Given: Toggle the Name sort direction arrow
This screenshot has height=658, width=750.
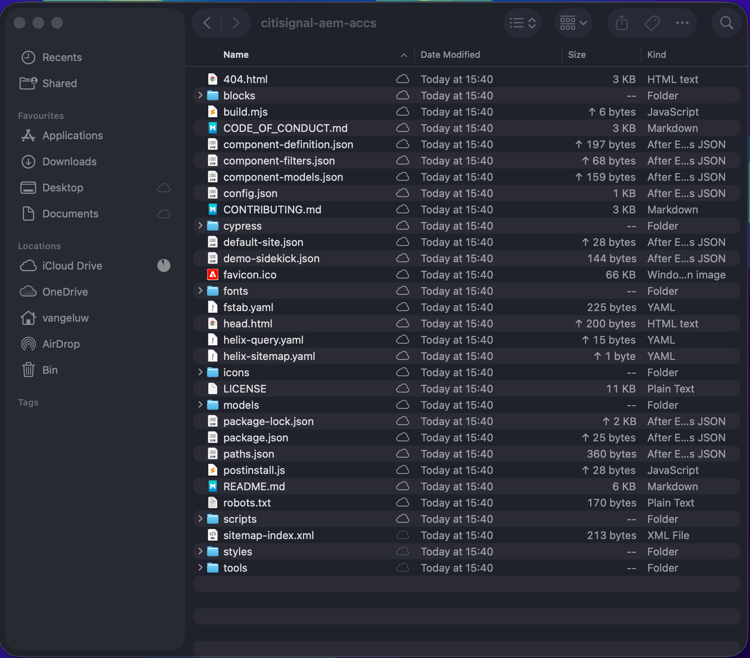Looking at the screenshot, I should [404, 55].
